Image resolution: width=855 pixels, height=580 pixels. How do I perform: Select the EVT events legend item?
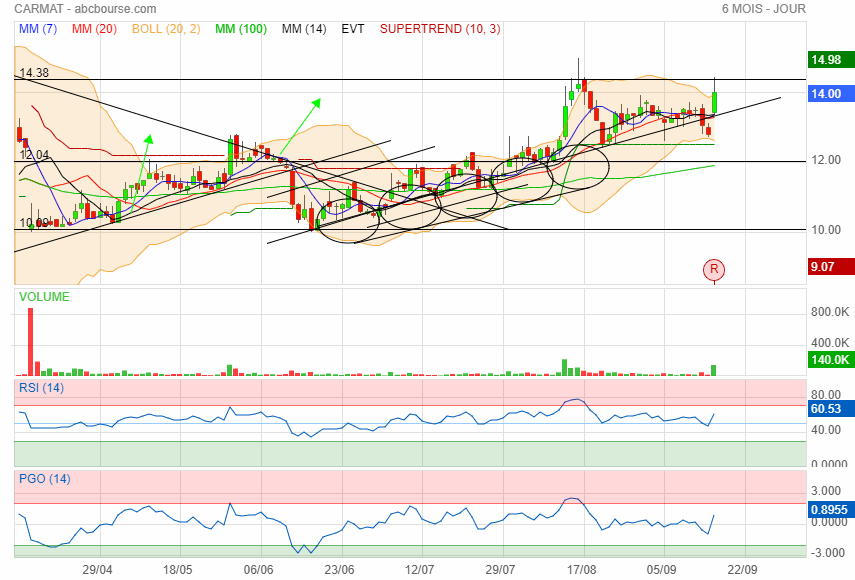point(353,29)
